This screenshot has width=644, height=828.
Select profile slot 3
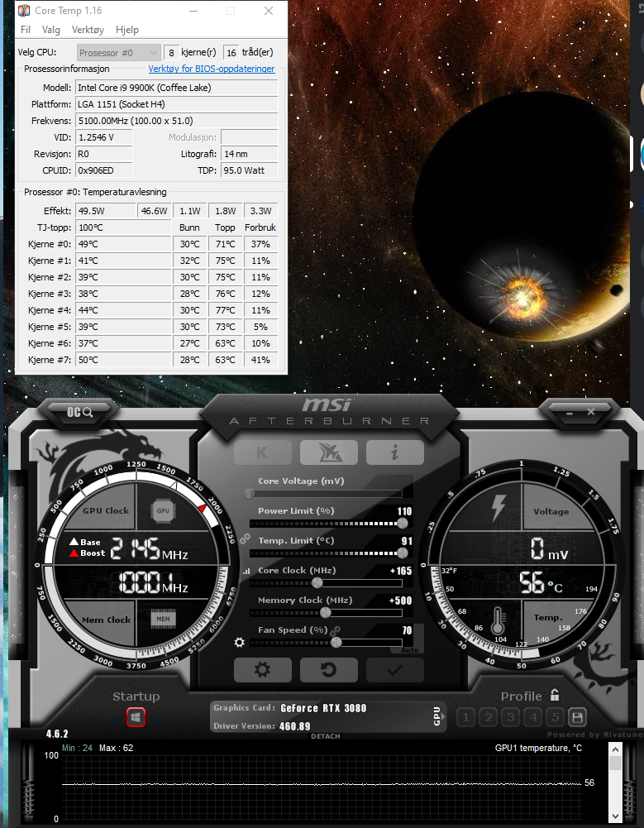click(510, 717)
